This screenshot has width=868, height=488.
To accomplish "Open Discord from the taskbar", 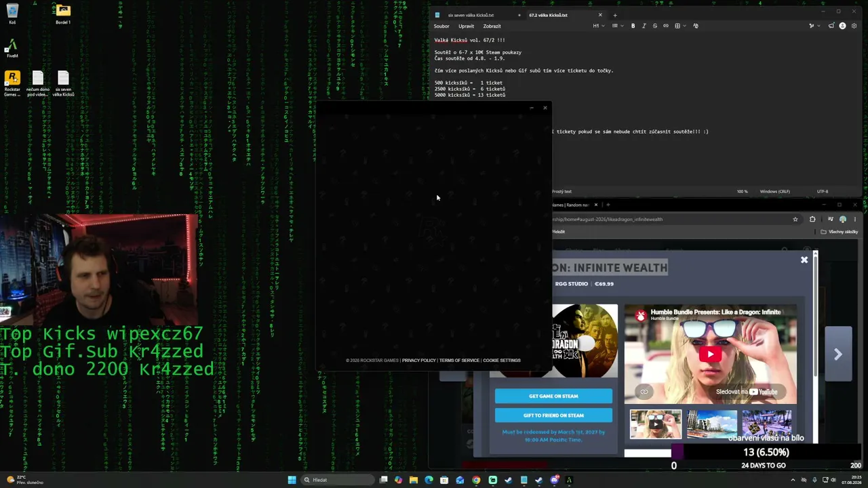I will 555,480.
